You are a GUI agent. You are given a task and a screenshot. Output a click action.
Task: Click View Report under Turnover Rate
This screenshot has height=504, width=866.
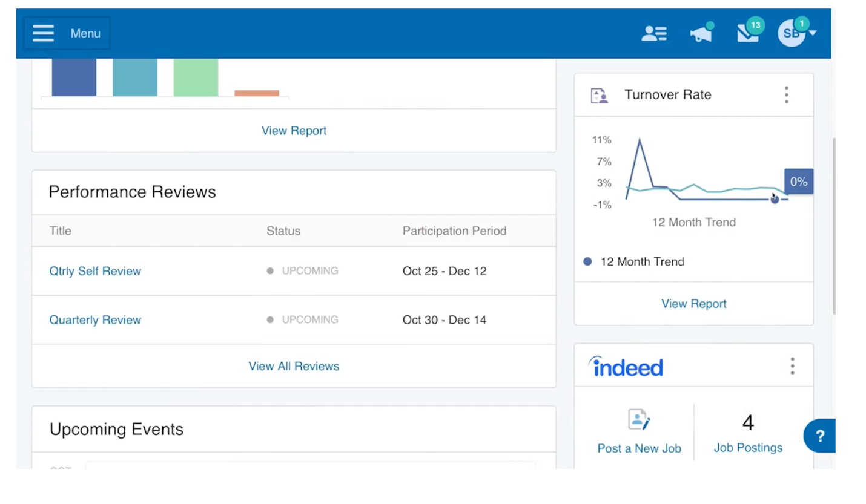coord(693,304)
